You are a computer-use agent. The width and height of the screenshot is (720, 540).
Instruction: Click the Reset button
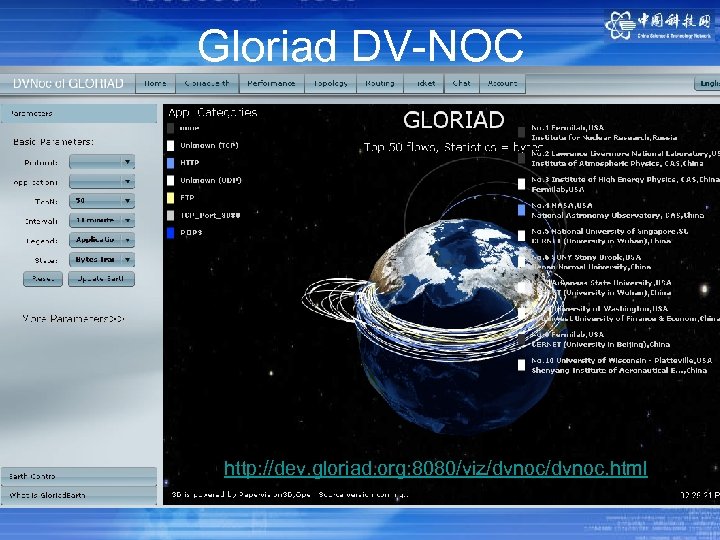pos(43,279)
